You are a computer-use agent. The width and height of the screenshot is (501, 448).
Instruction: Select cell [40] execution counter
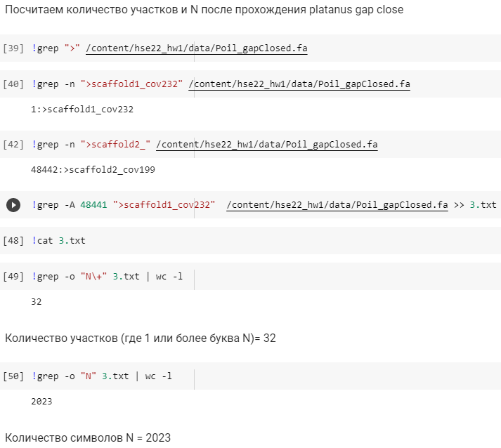(x=13, y=84)
